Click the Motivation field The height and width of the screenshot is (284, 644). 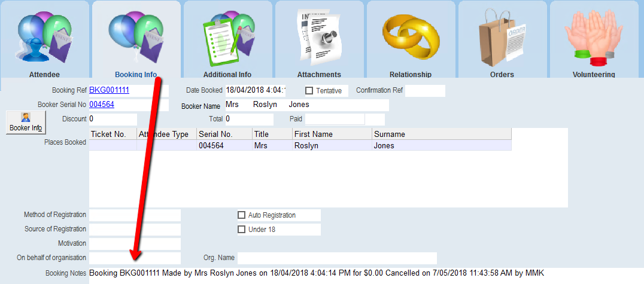(135, 244)
